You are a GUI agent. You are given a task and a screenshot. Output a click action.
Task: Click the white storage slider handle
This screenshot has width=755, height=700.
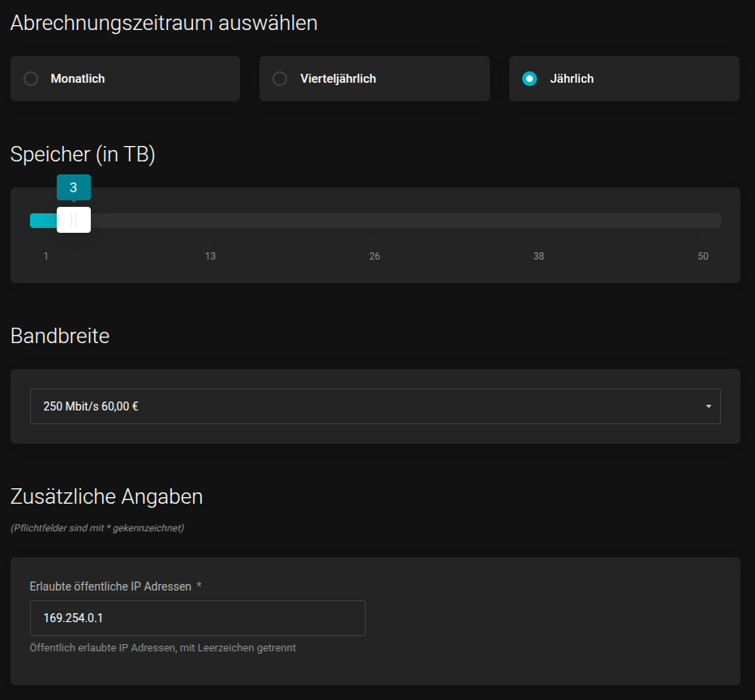74,220
